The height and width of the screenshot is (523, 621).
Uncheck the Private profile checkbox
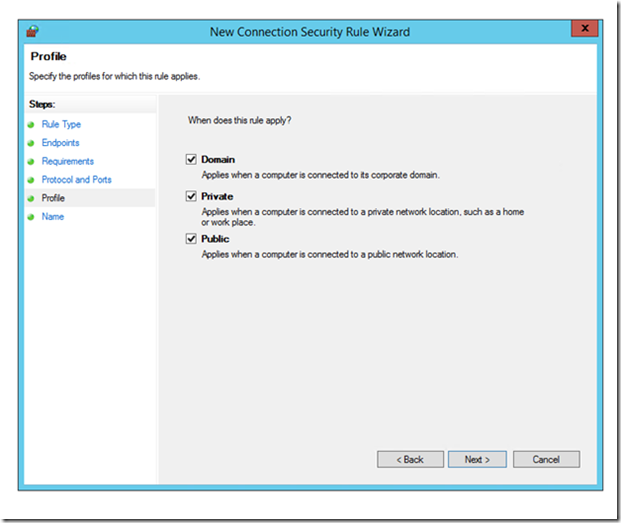(x=191, y=196)
